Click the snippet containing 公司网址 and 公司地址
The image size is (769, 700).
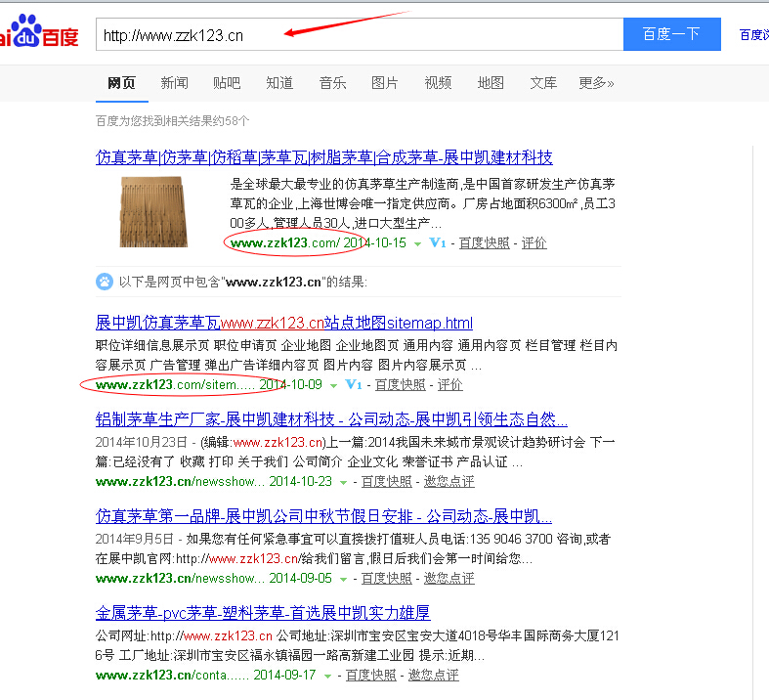point(358,645)
